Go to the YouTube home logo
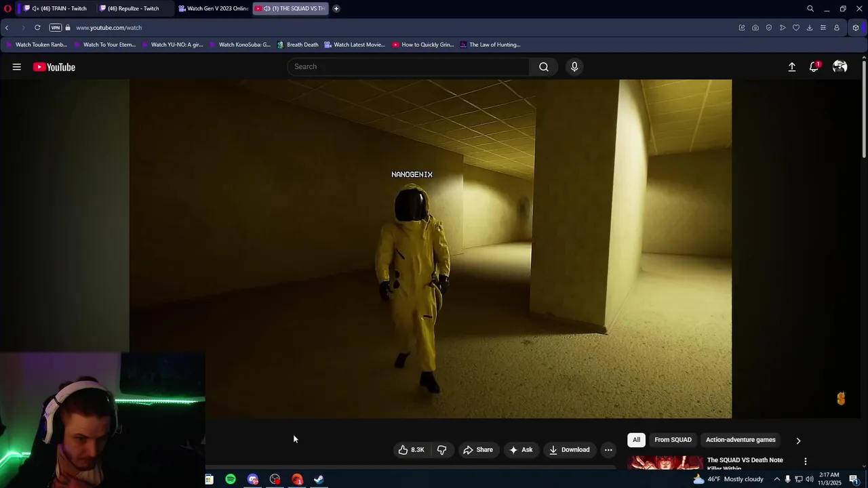Viewport: 868px width, 488px height. 54,67
